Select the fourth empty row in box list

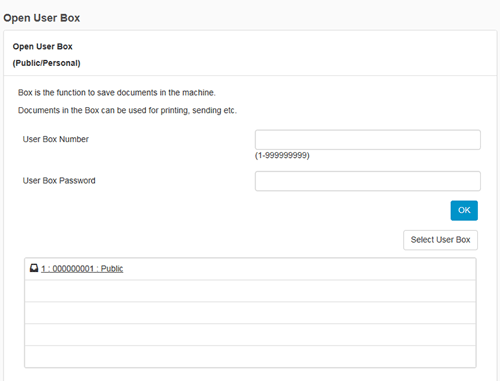[x=250, y=335]
